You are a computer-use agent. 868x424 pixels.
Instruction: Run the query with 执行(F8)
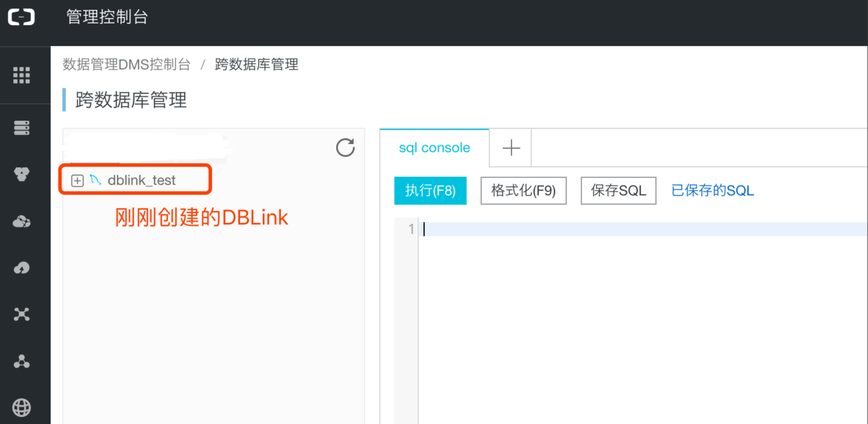click(430, 191)
